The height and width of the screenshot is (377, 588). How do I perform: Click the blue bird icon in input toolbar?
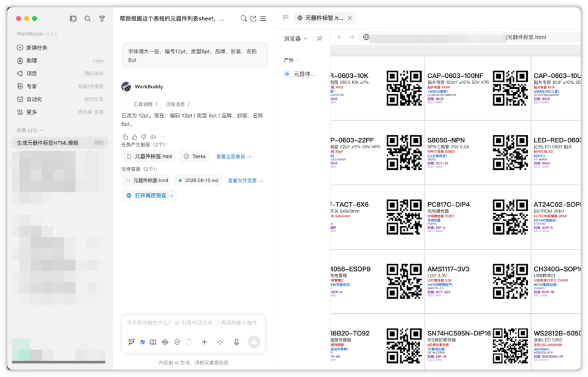tap(143, 342)
